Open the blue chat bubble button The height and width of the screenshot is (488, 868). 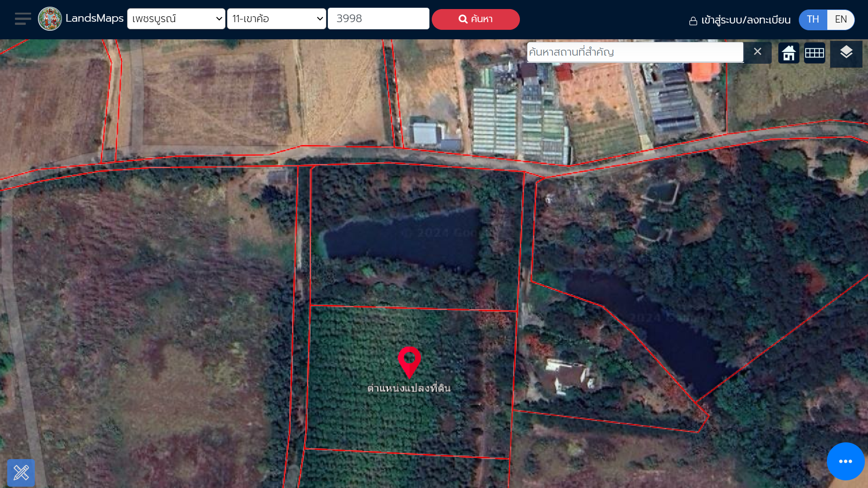tap(845, 461)
